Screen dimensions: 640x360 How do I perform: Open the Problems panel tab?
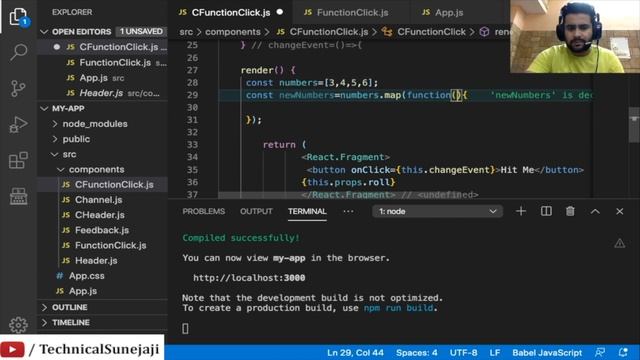click(x=204, y=211)
